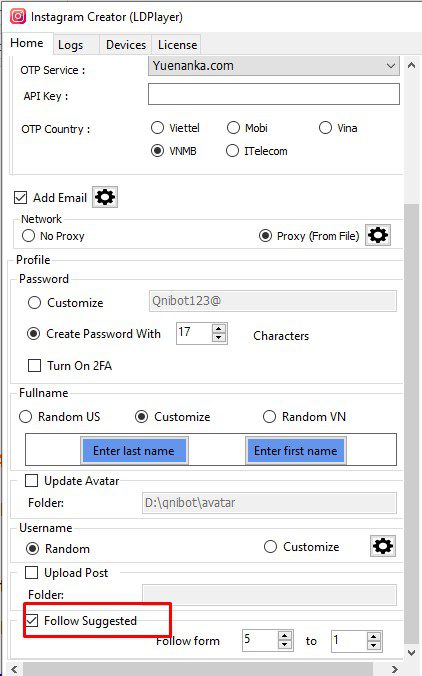Uncheck the Follow Suggested checkbox
Viewport: 422px width, 676px height.
pos(31,621)
